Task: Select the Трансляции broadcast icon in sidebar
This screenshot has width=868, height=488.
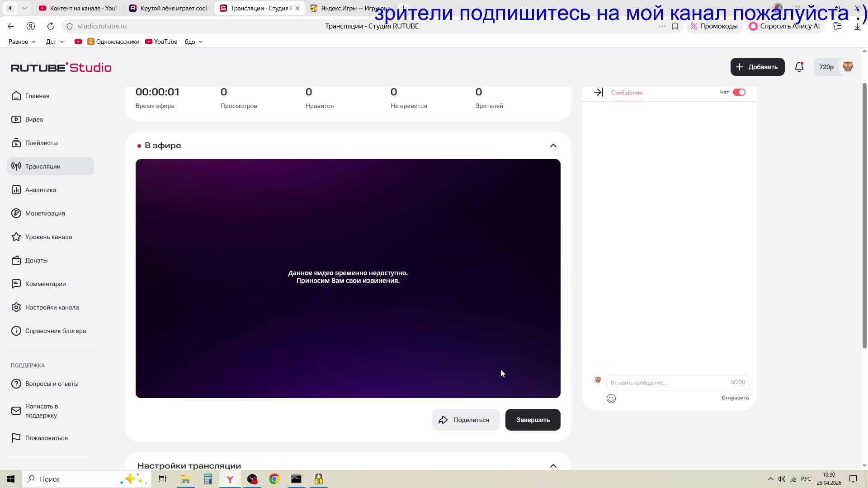Action: click(x=16, y=166)
